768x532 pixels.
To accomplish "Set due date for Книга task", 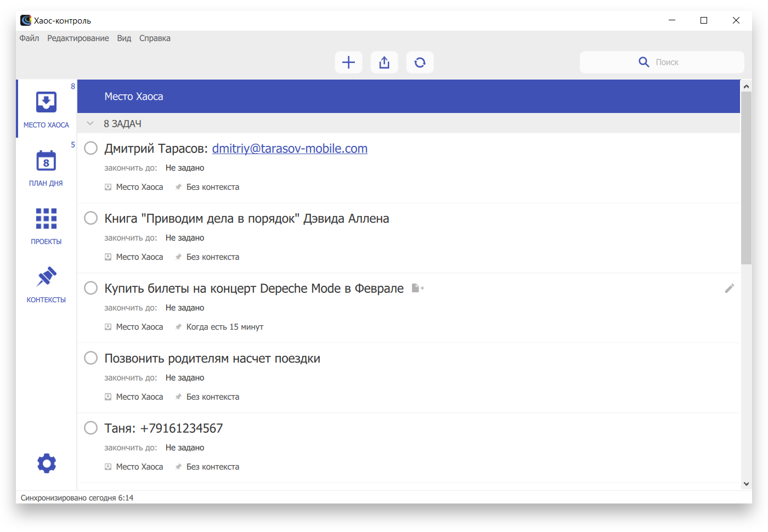I will (185, 238).
